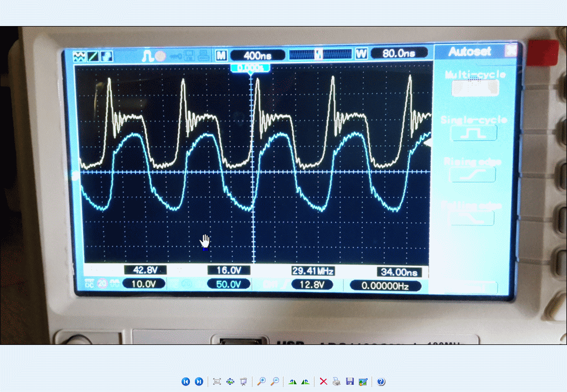
Task: Select the Rising edge option
Action: pos(472,174)
